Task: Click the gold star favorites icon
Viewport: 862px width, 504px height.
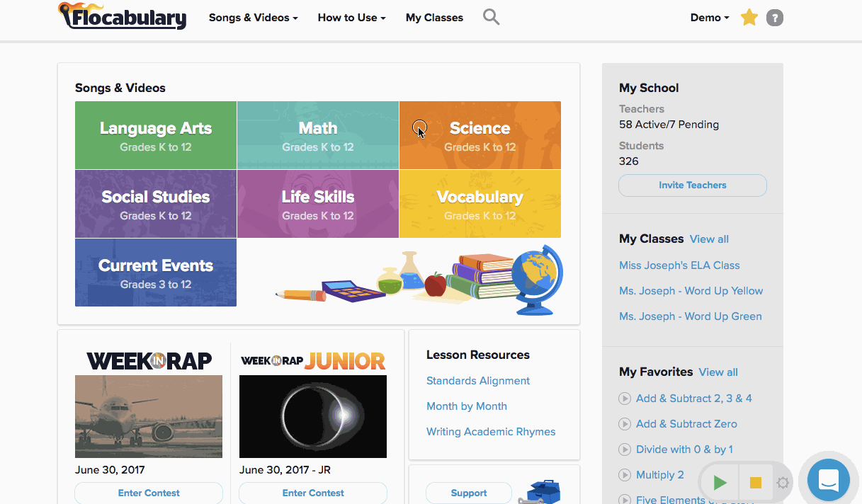Action: [x=749, y=18]
